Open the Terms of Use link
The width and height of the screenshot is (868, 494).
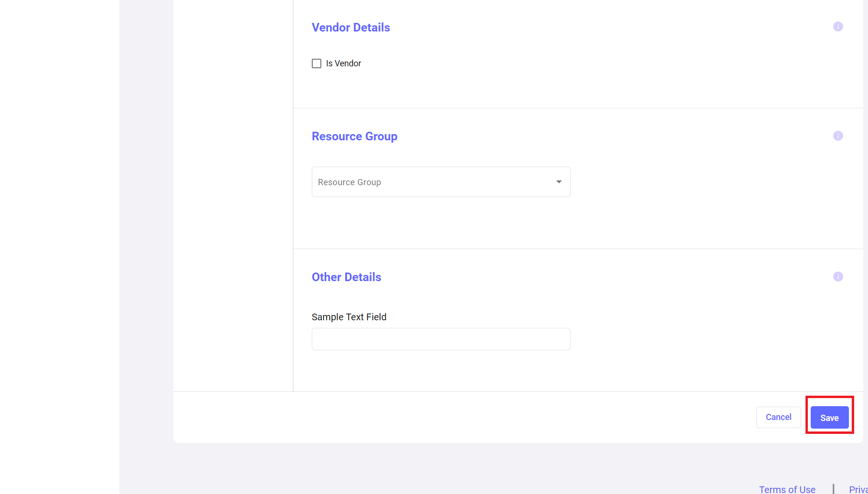tap(787, 489)
